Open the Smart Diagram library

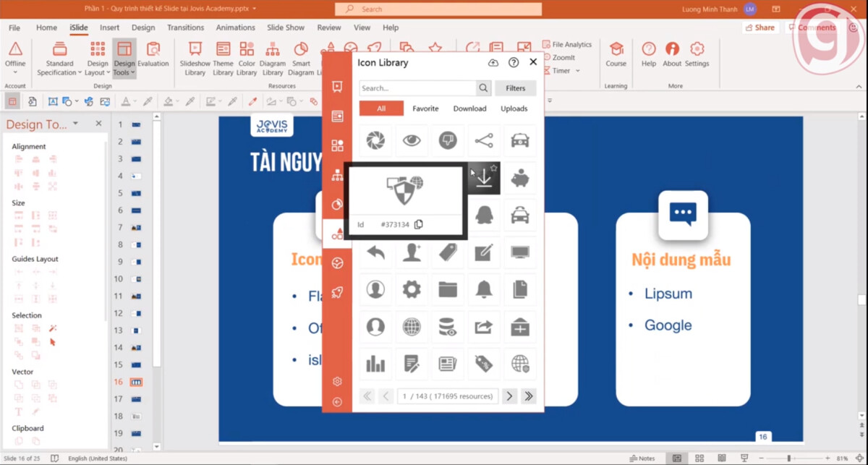click(x=302, y=54)
